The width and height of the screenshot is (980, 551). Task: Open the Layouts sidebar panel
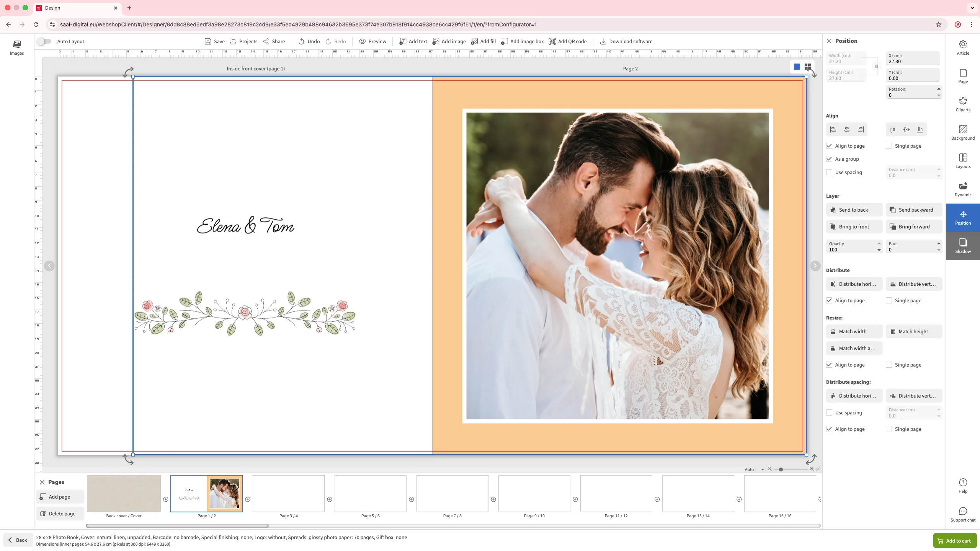point(963,161)
